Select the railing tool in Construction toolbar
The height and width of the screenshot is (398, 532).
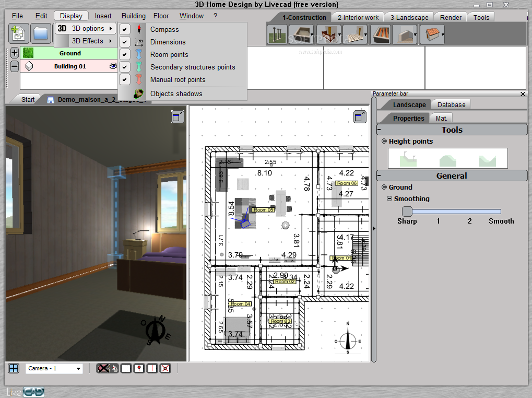coord(327,34)
